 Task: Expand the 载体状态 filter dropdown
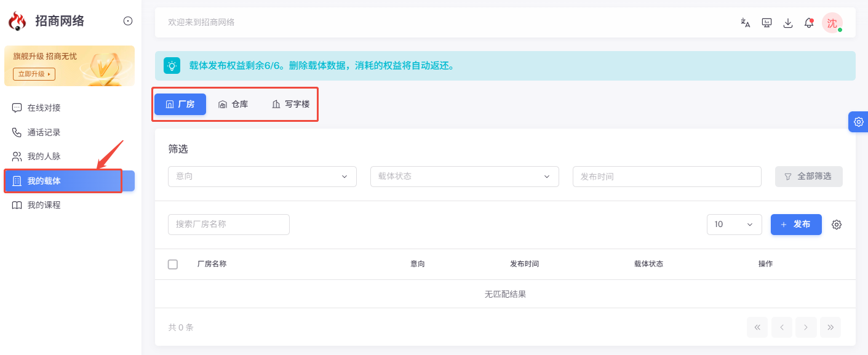click(x=464, y=177)
